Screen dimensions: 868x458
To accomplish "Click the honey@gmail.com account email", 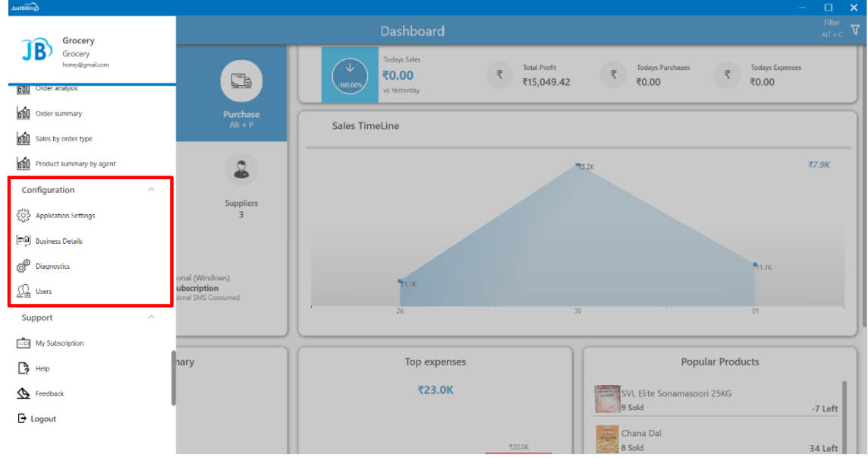I will [x=85, y=65].
